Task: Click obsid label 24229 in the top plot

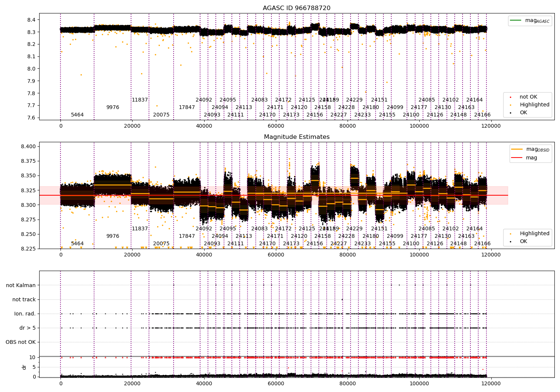Action: pyautogui.click(x=354, y=100)
